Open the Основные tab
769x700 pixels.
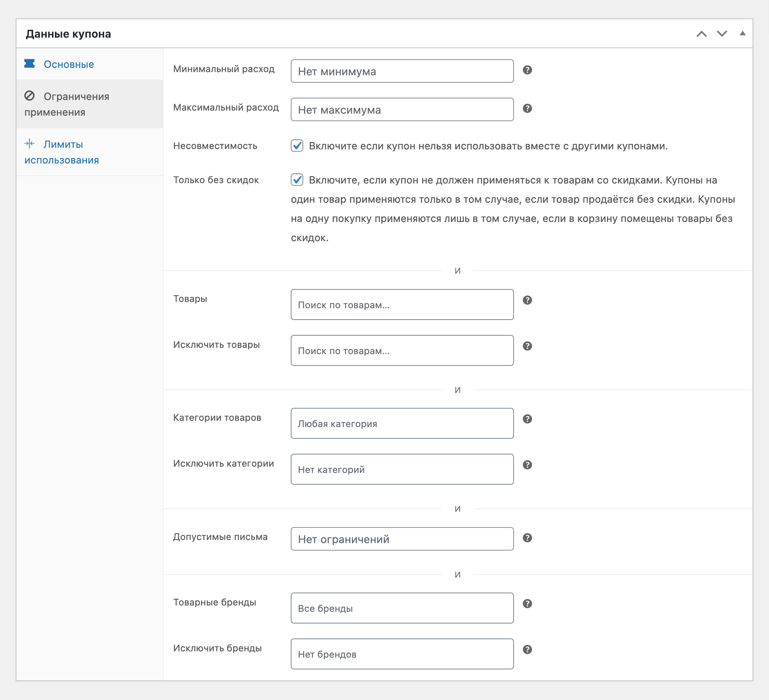(90, 64)
